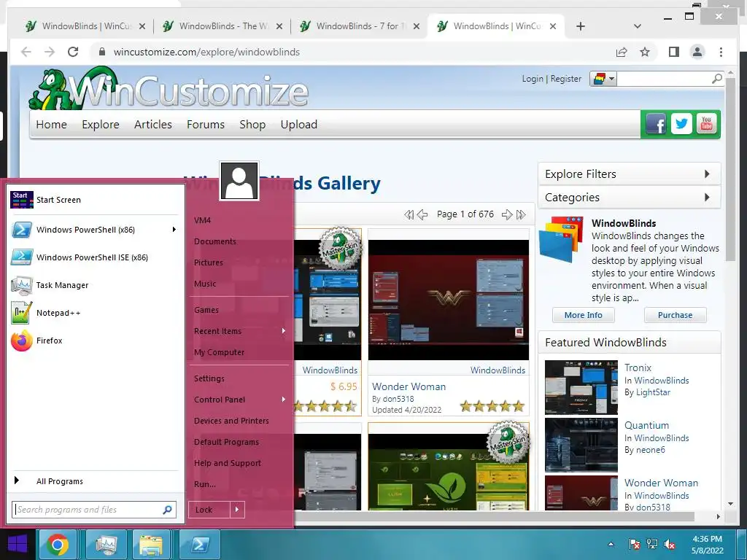This screenshot has width=747, height=560.
Task: Click the user account picture in start menu
Action: click(x=239, y=181)
